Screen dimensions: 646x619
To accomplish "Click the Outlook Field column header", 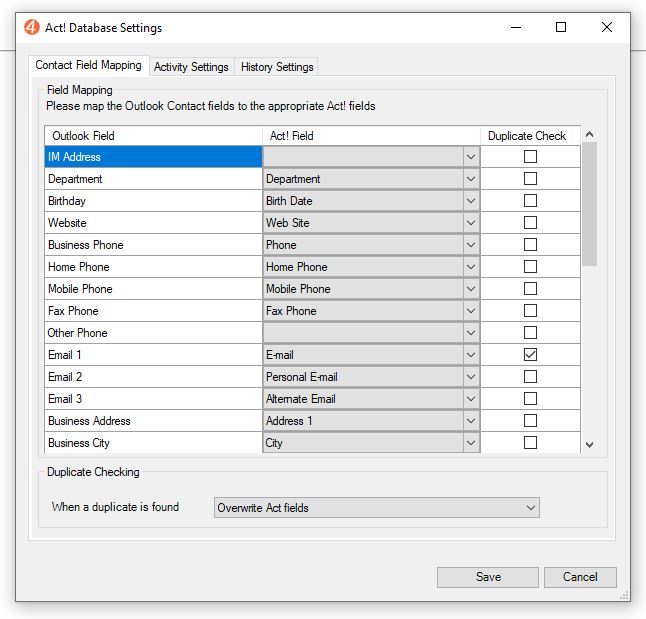I will (153, 136).
